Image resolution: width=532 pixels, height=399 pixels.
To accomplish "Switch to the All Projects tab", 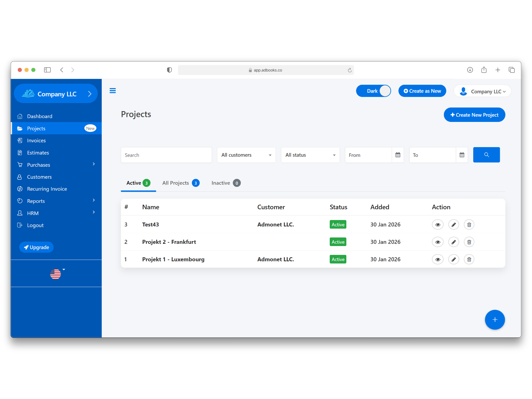I will [x=181, y=183].
